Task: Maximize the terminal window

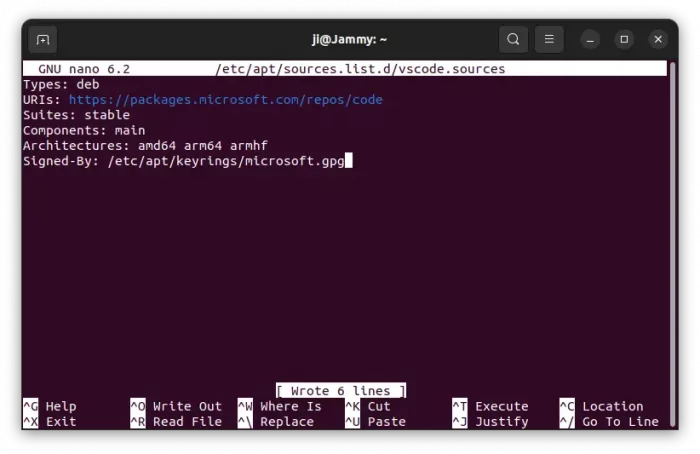Action: coord(624,40)
